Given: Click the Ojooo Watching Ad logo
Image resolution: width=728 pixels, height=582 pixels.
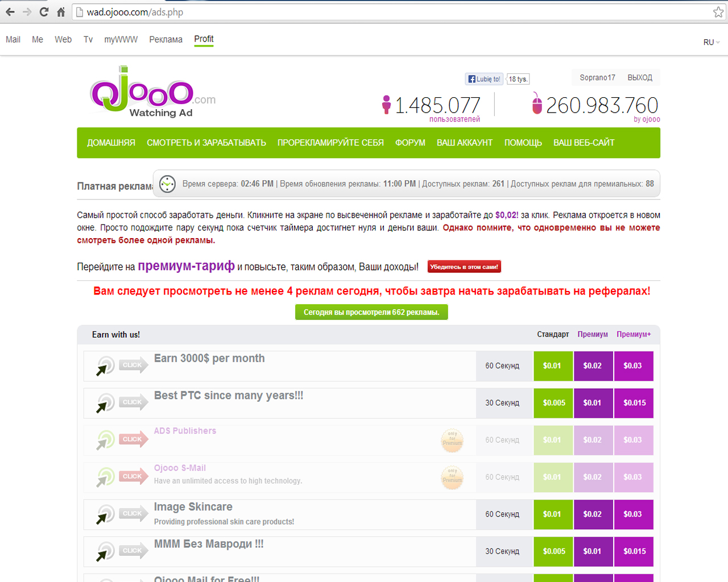Looking at the screenshot, I should pos(152,92).
